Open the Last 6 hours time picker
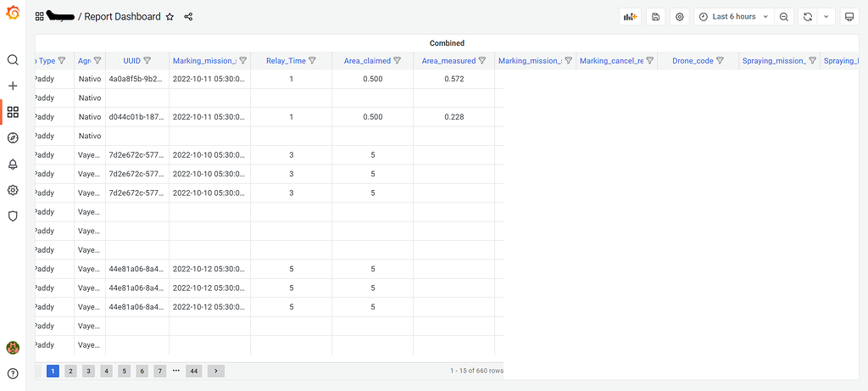The height and width of the screenshot is (391, 868). [733, 17]
